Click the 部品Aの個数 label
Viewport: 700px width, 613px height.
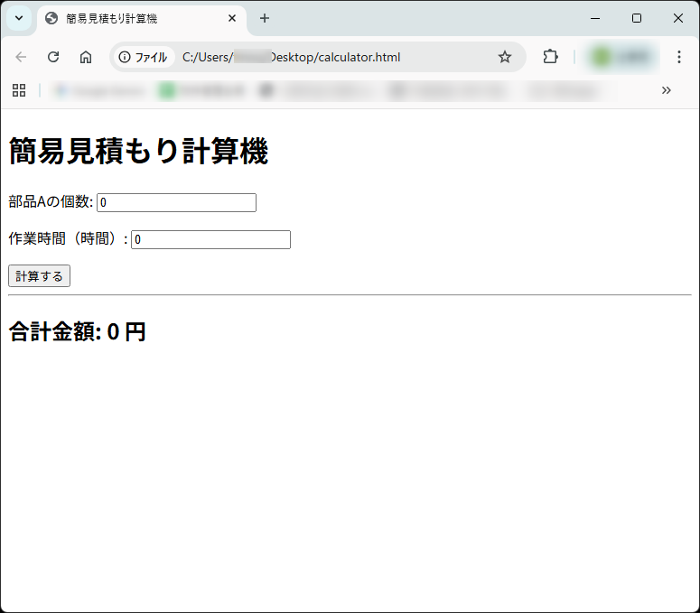(x=51, y=202)
